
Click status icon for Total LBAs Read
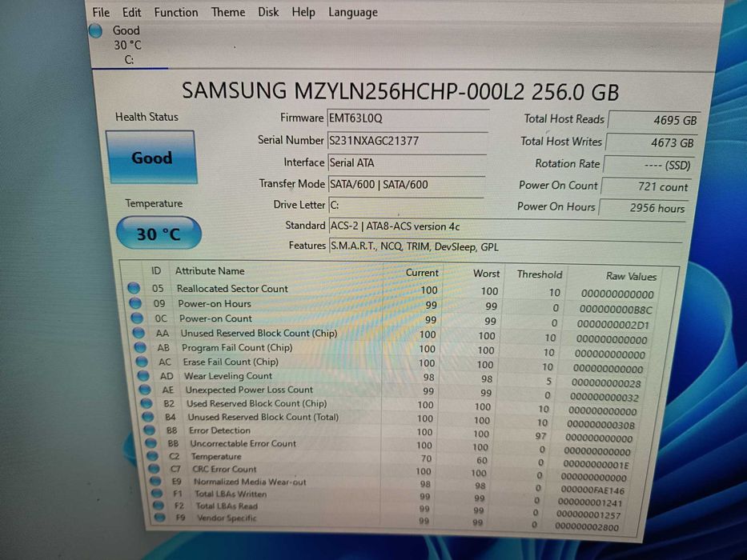pyautogui.click(x=158, y=506)
